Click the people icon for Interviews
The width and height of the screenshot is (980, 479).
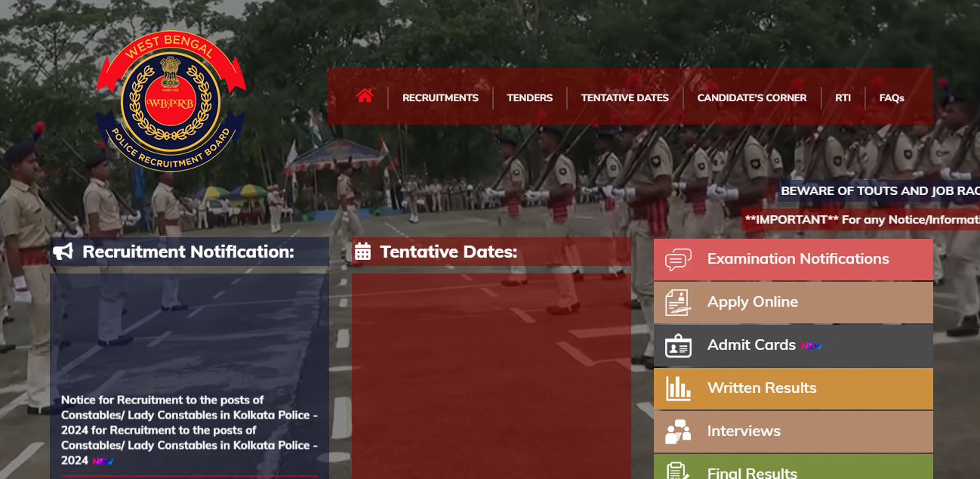(x=677, y=431)
